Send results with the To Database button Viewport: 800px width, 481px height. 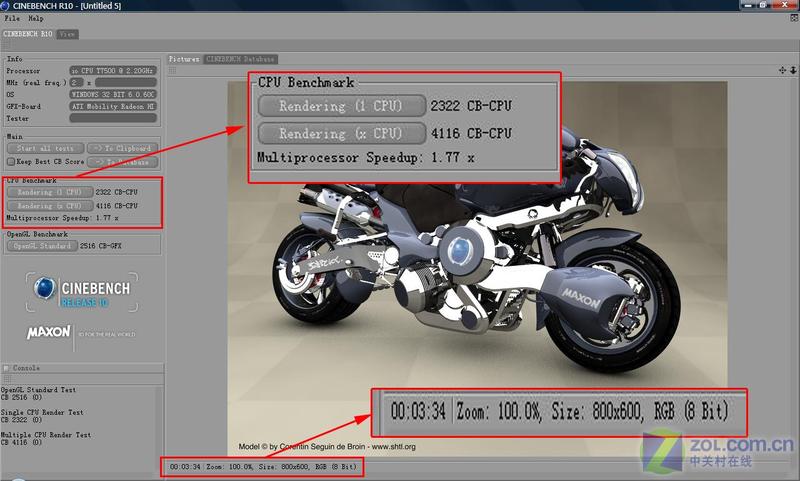click(122, 162)
